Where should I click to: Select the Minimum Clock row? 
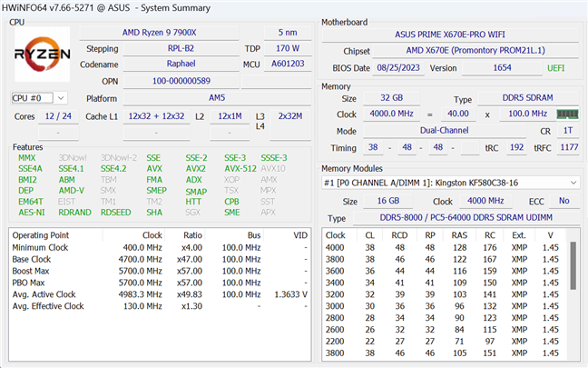point(160,248)
